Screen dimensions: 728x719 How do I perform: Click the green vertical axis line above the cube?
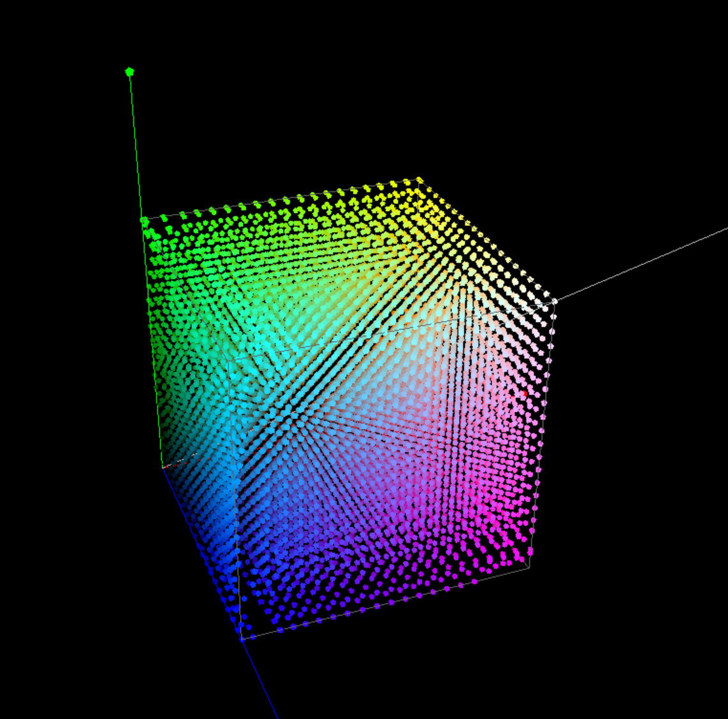click(x=136, y=147)
